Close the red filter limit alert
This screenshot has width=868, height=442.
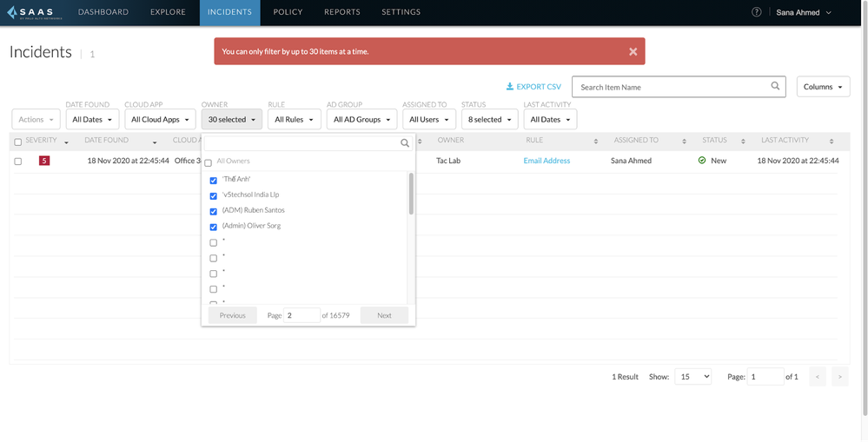click(x=633, y=51)
